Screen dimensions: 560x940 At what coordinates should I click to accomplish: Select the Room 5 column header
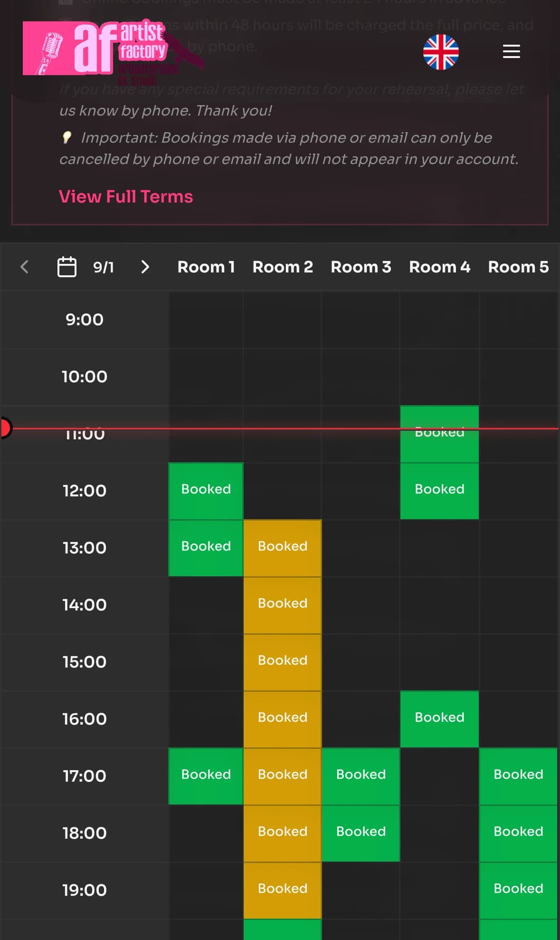click(x=518, y=267)
